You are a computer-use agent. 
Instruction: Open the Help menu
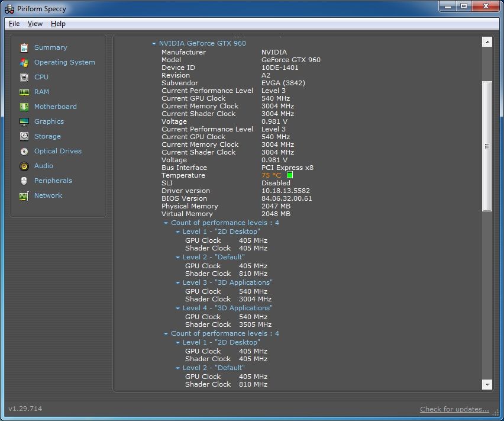(58, 24)
